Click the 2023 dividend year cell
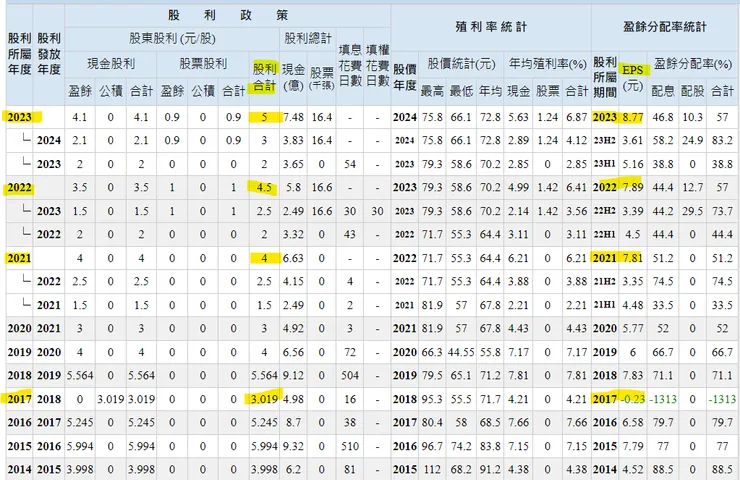The height and width of the screenshot is (480, 740). click(x=19, y=117)
